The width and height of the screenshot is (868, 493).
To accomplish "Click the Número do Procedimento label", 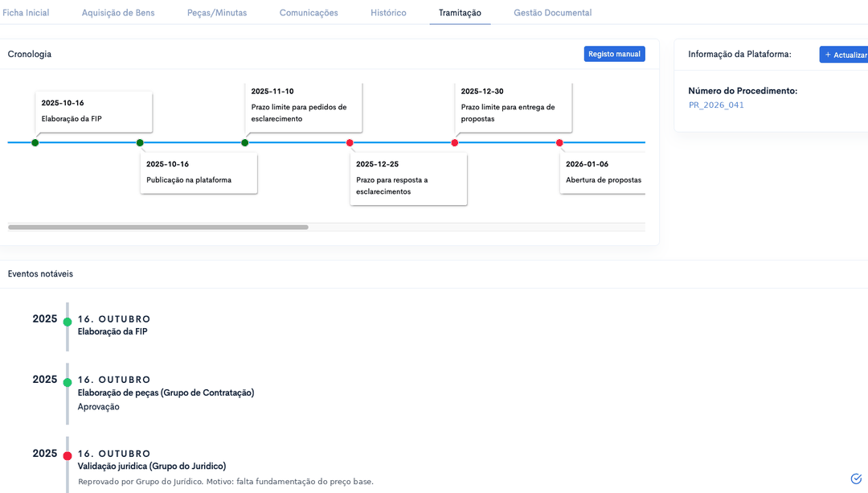I will 743,91.
